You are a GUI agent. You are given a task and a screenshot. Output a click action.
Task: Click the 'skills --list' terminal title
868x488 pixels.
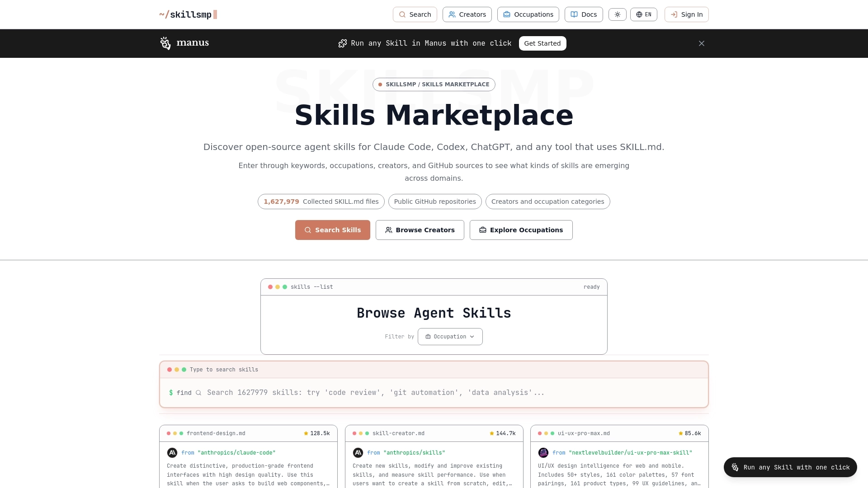[312, 287]
